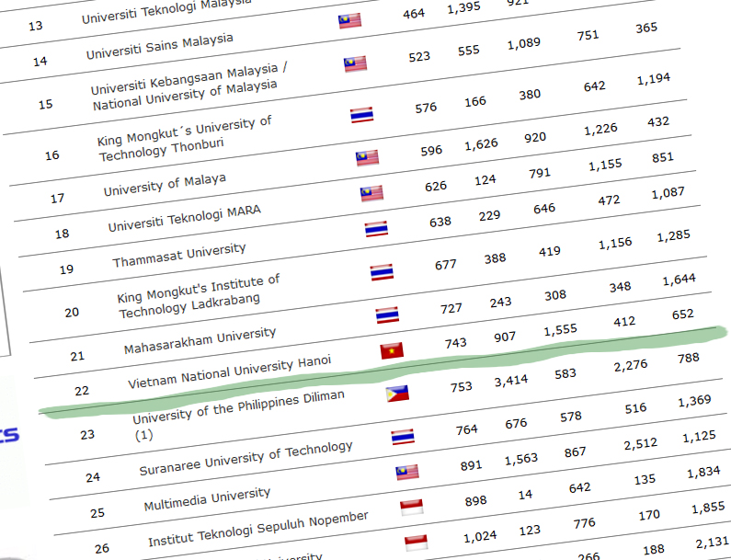
Task: Select value 2,512 in Multimedia University row
Action: pos(641,444)
